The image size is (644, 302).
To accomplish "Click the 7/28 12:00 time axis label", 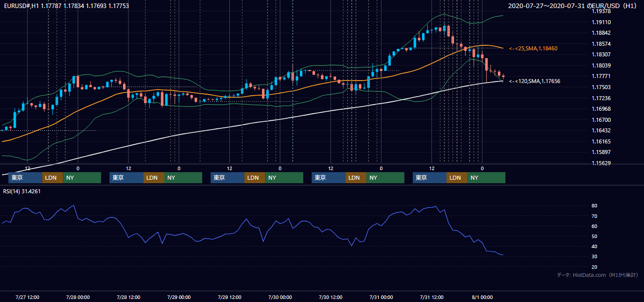I will [128, 297].
